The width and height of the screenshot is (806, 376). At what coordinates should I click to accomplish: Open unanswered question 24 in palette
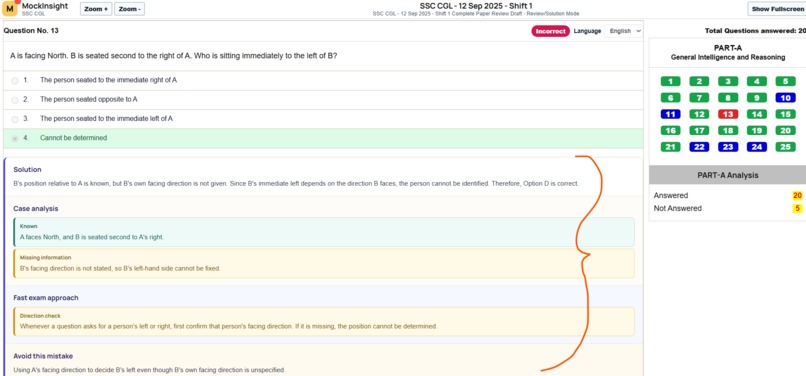[x=757, y=147]
